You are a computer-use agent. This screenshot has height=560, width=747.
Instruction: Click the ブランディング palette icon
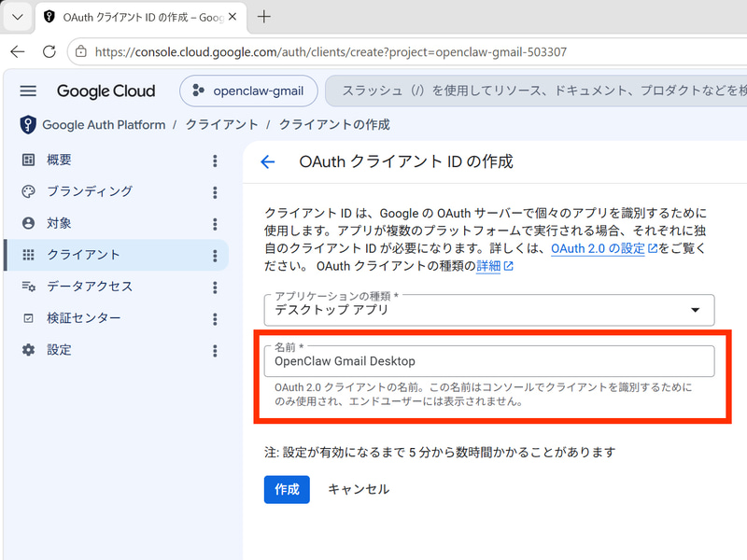[x=28, y=191]
